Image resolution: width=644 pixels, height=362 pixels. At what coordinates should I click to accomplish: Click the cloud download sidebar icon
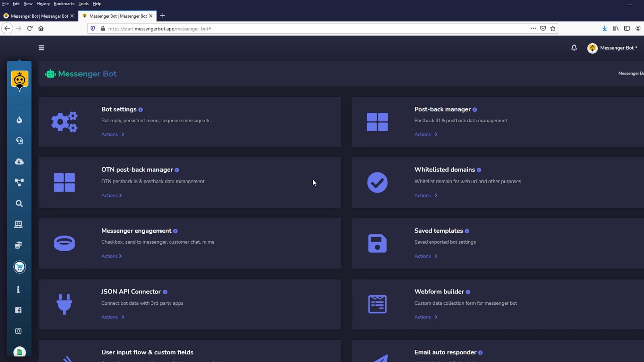tap(19, 162)
